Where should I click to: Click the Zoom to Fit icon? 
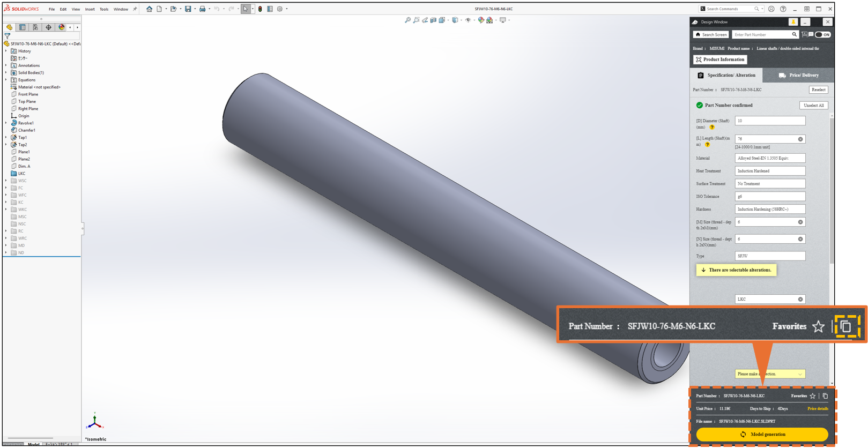407,20
